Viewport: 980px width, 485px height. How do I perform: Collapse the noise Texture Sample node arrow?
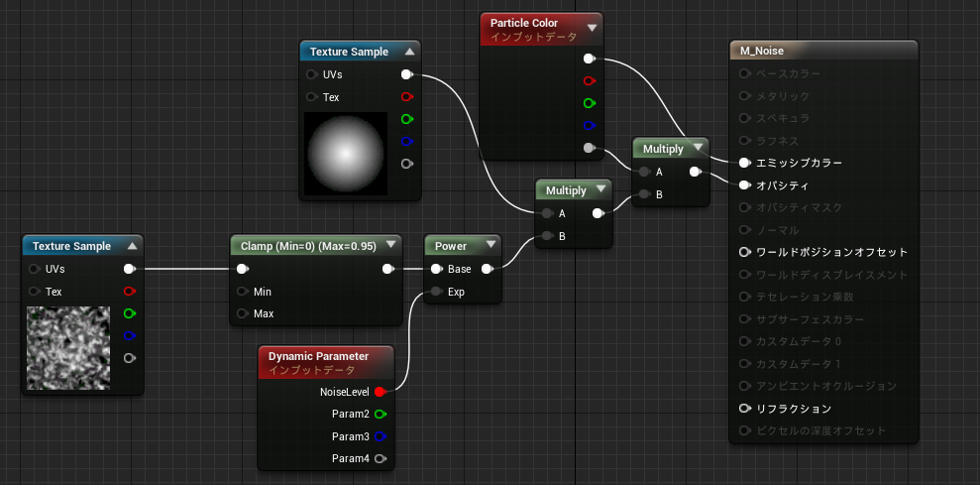[132, 247]
